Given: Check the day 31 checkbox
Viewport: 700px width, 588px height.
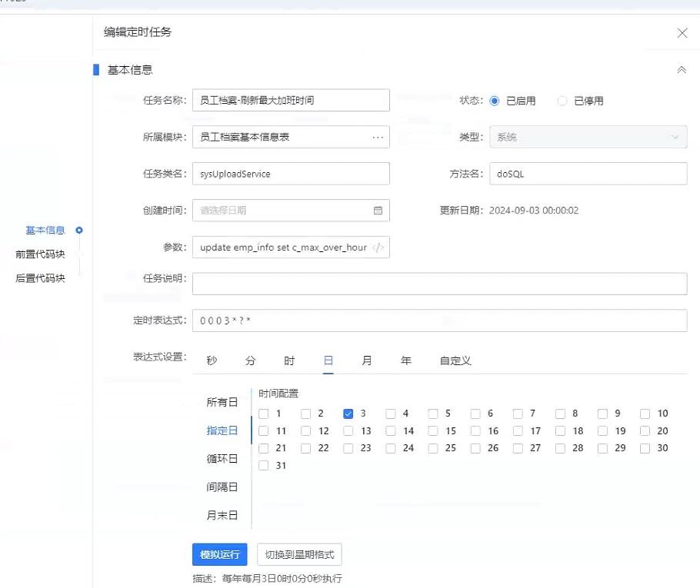Looking at the screenshot, I should [264, 465].
